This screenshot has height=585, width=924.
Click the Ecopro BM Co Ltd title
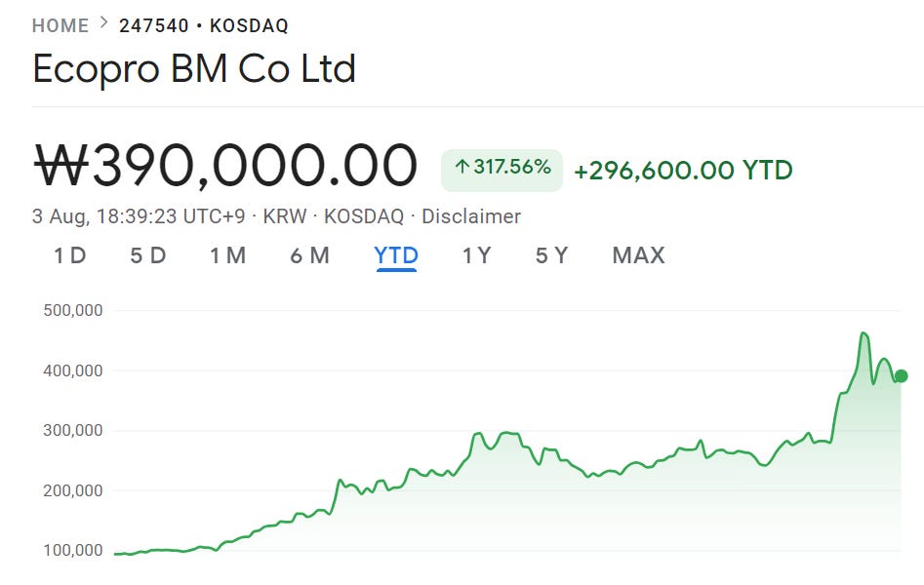191,69
